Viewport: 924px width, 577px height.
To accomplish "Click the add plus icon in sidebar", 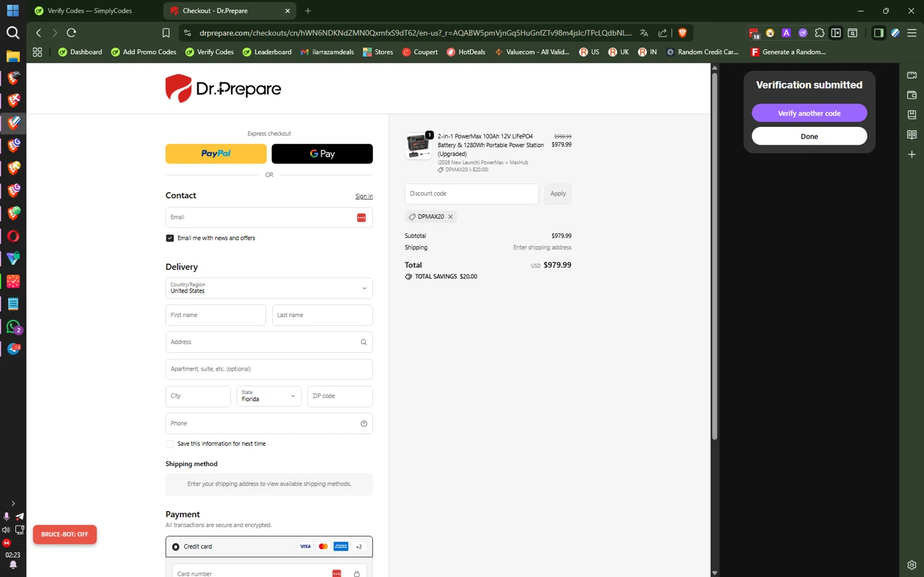I will pos(912,155).
